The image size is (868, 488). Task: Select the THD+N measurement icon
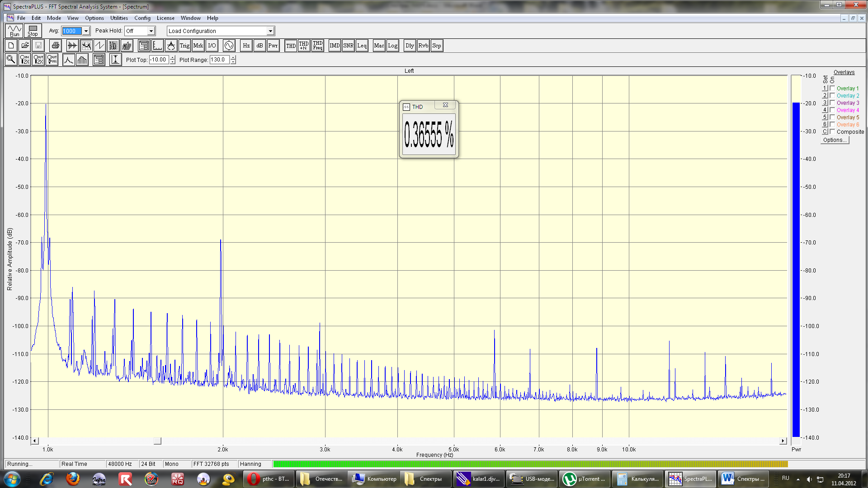pos(303,45)
